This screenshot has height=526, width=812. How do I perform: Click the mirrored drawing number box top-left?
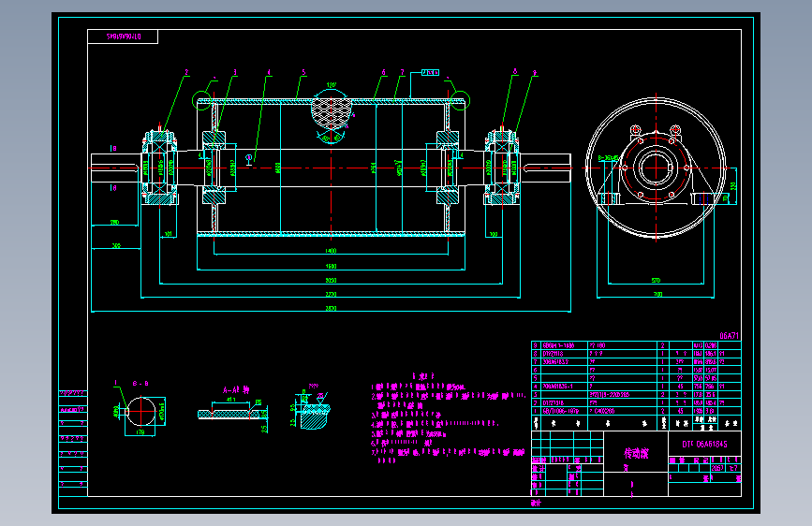(124, 37)
